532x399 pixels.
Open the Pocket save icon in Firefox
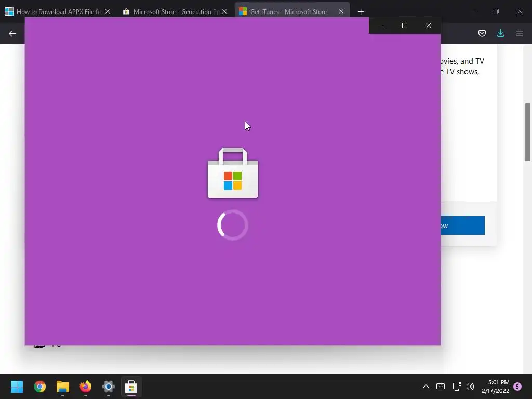[482, 33]
